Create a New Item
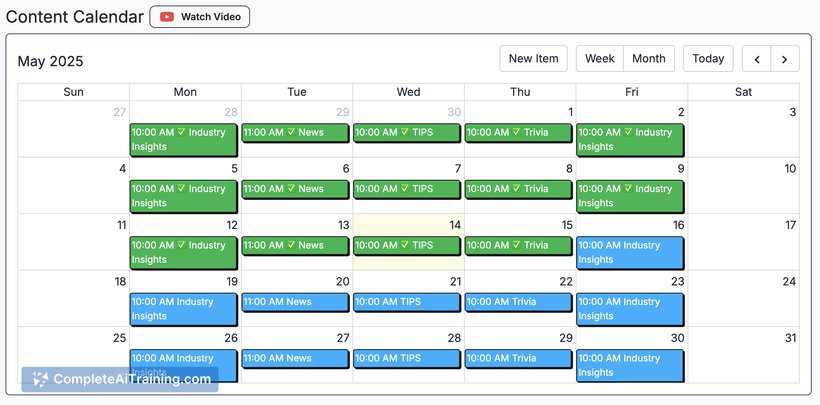Viewport: 820px width, 405px height. 533,59
